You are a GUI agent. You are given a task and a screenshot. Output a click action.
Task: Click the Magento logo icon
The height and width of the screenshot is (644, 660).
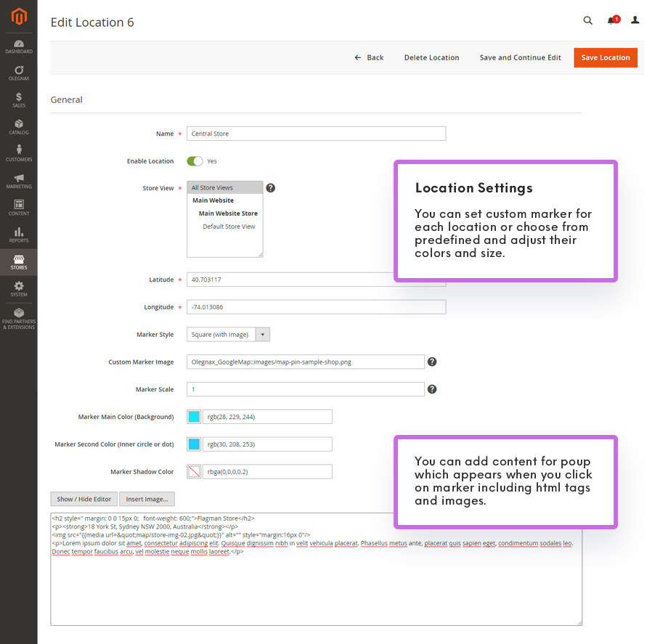click(18, 17)
